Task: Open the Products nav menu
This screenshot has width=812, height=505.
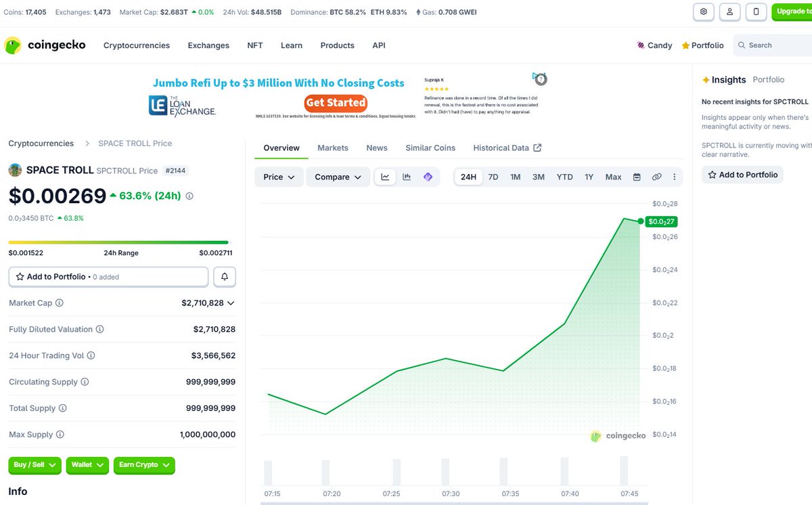Action: coord(338,45)
